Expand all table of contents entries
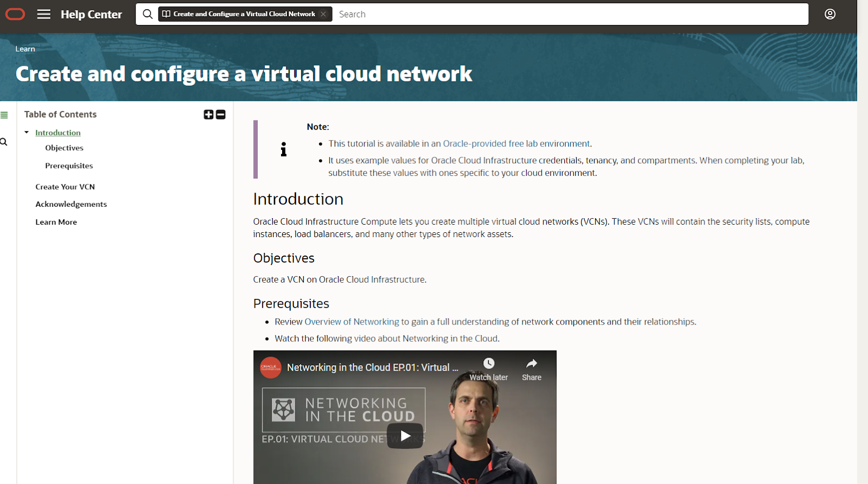This screenshot has width=868, height=484. pyautogui.click(x=209, y=114)
